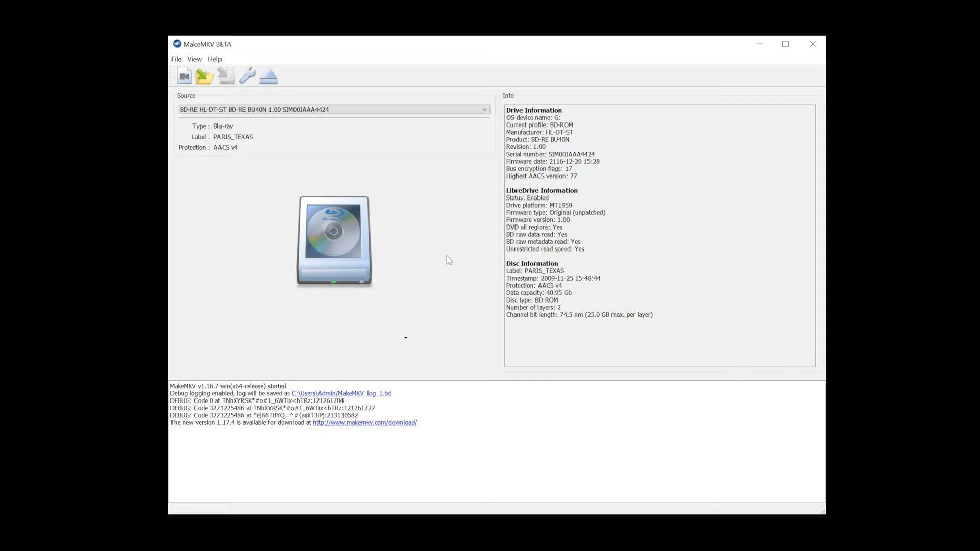Viewport: 980px width, 551px height.
Task: Click the resize grip at the window corner
Action: [x=822, y=511]
